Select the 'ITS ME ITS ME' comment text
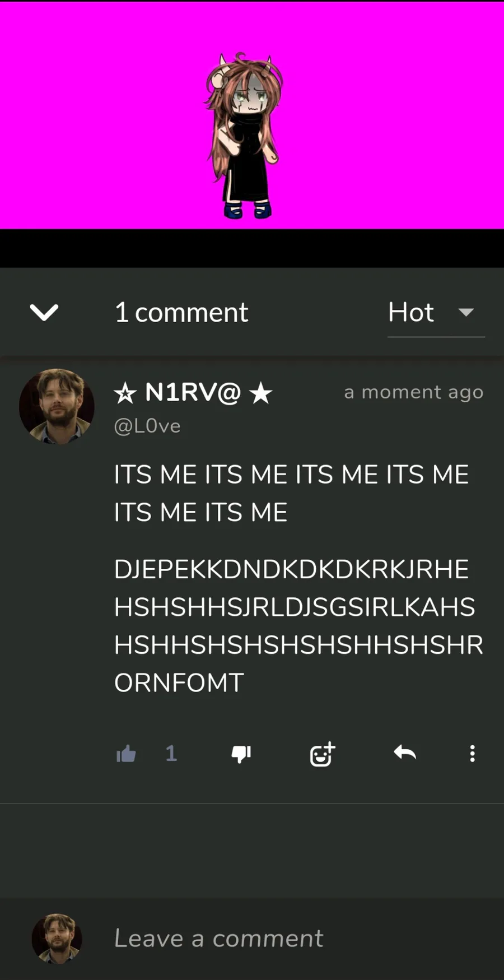This screenshot has height=980, width=504. tap(291, 493)
